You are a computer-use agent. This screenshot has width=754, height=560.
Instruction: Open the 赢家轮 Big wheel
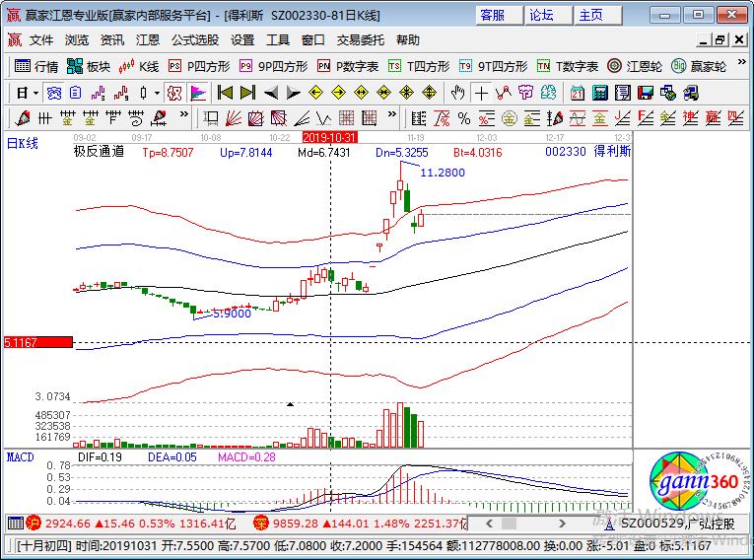699,66
